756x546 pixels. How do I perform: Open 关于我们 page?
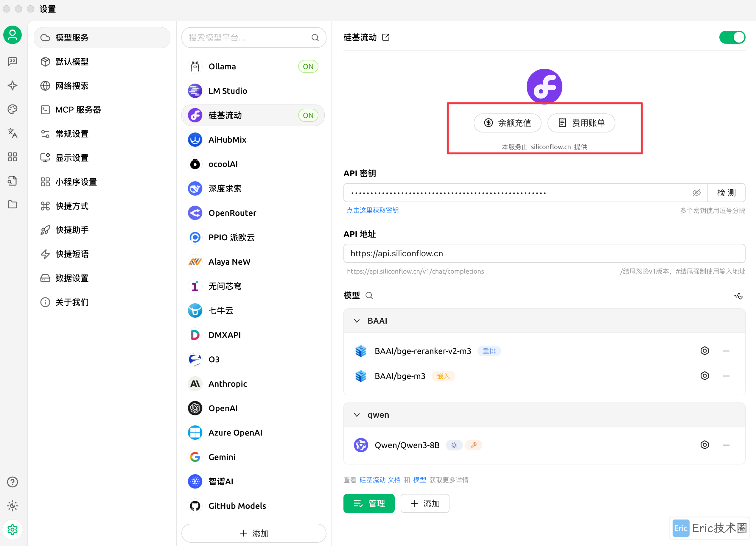(102, 302)
